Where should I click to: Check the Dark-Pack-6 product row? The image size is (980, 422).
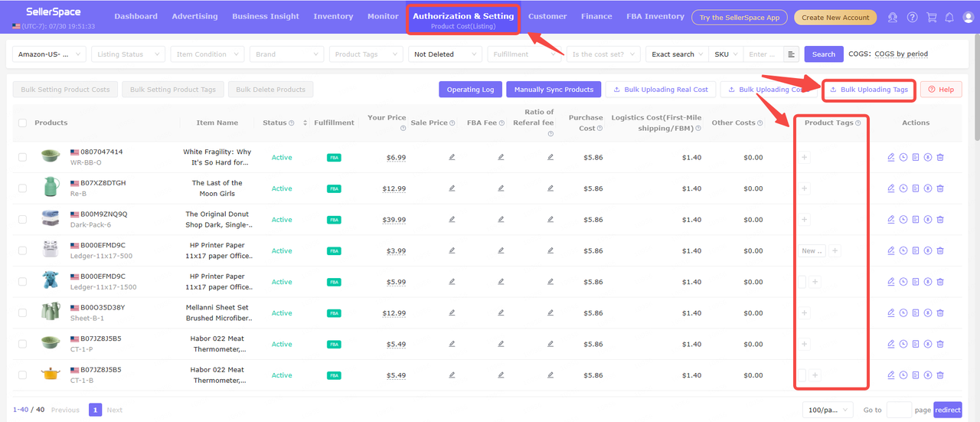[22, 220]
